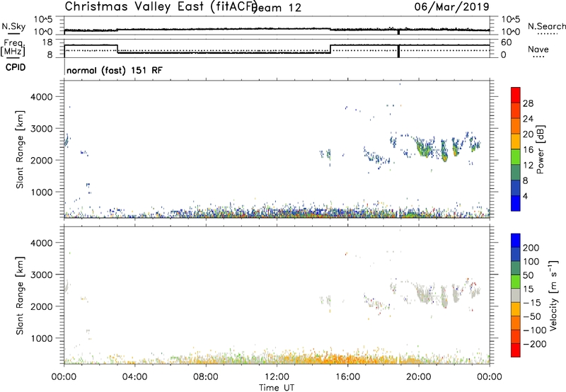Click the vertical data-gap bar before 19:00 UT

tap(398, 50)
